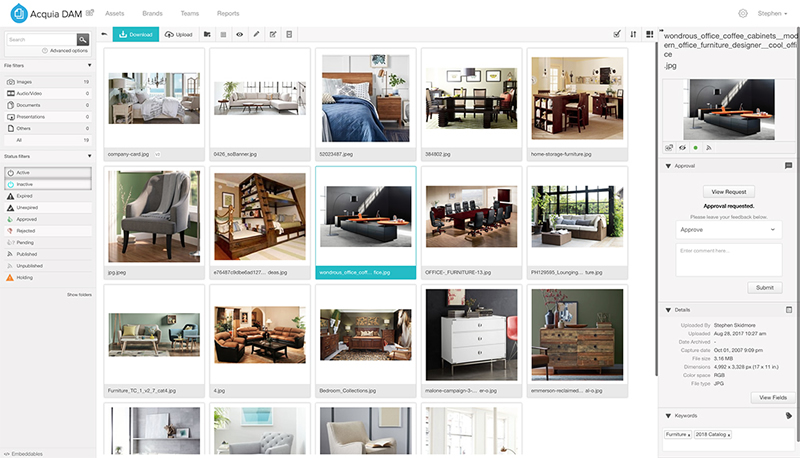
Task: Click the Upload cloud button
Action: [x=179, y=34]
